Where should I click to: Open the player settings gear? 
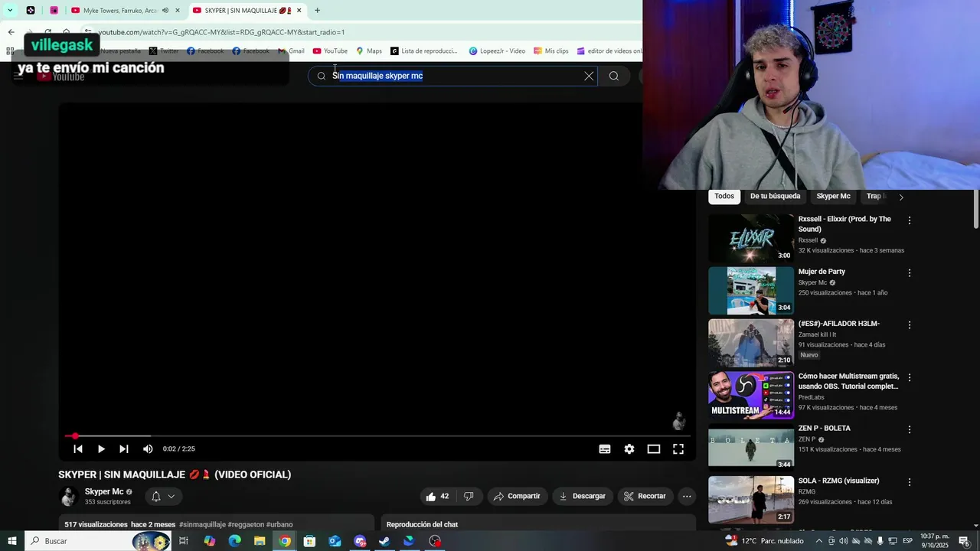click(x=629, y=449)
